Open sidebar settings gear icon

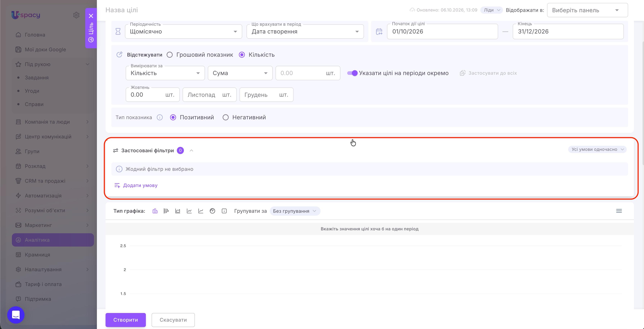76,15
